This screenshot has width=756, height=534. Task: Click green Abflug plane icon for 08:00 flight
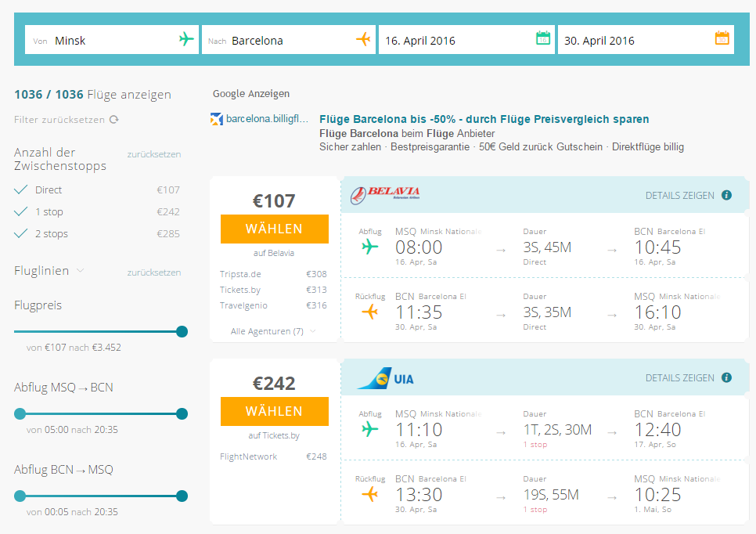370,247
